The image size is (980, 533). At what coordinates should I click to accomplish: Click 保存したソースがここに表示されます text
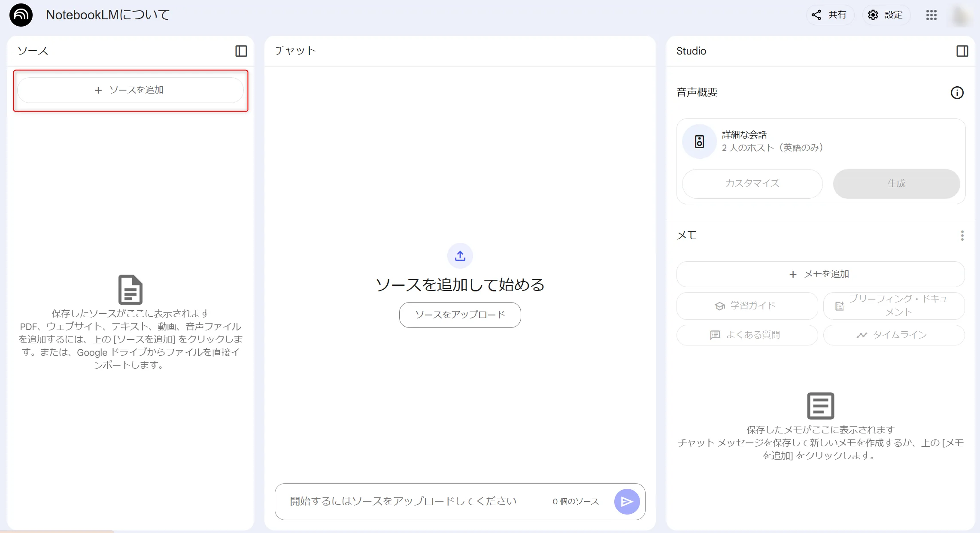(x=130, y=314)
